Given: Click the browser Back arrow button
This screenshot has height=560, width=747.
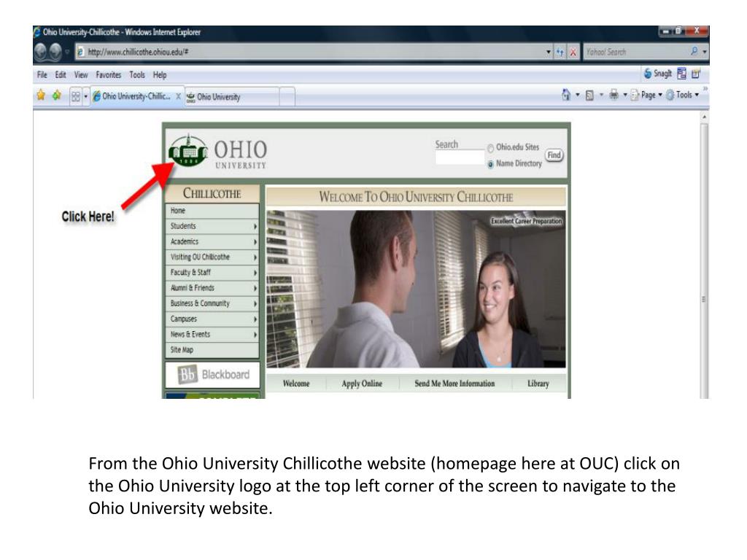Looking at the screenshot, I should (x=41, y=52).
